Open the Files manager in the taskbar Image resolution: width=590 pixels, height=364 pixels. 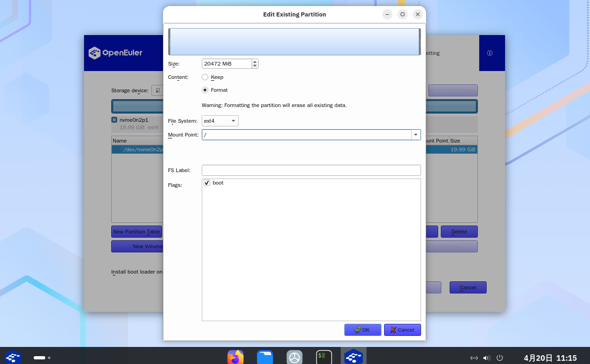(265, 358)
